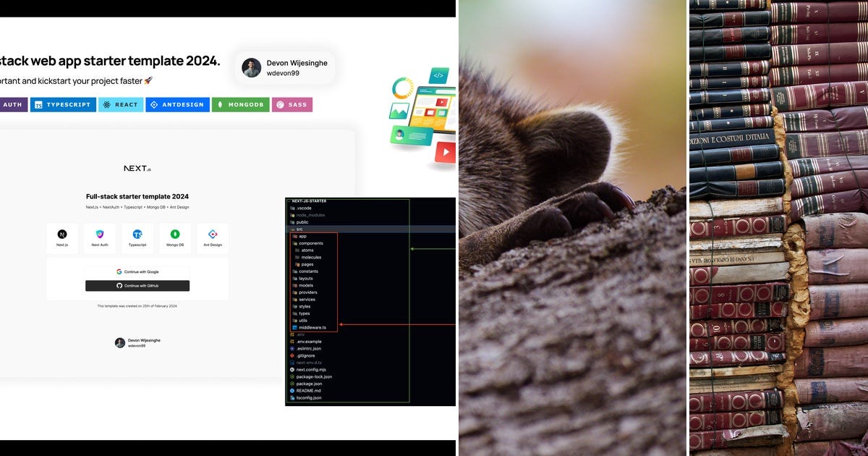Click the red play button on the illustration
This screenshot has width=868, height=456.
pyautogui.click(x=446, y=152)
